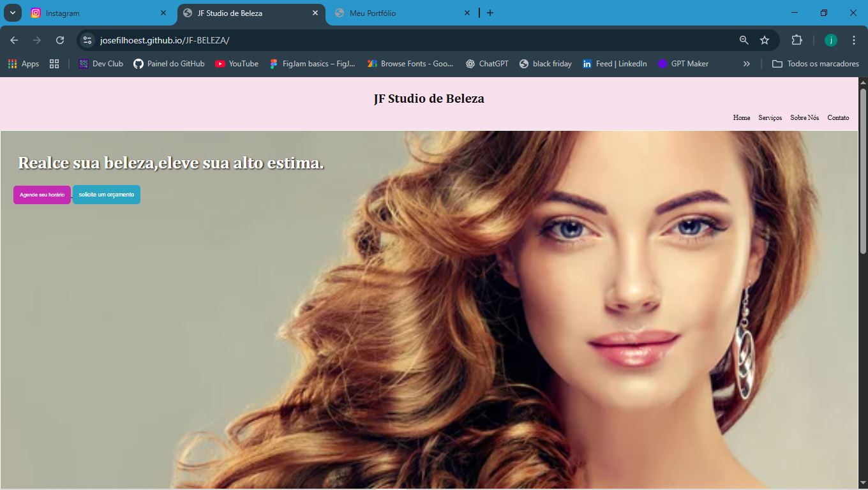The width and height of the screenshot is (868, 490).
Task: Go to the Sobre Nós nav link
Action: pos(805,118)
